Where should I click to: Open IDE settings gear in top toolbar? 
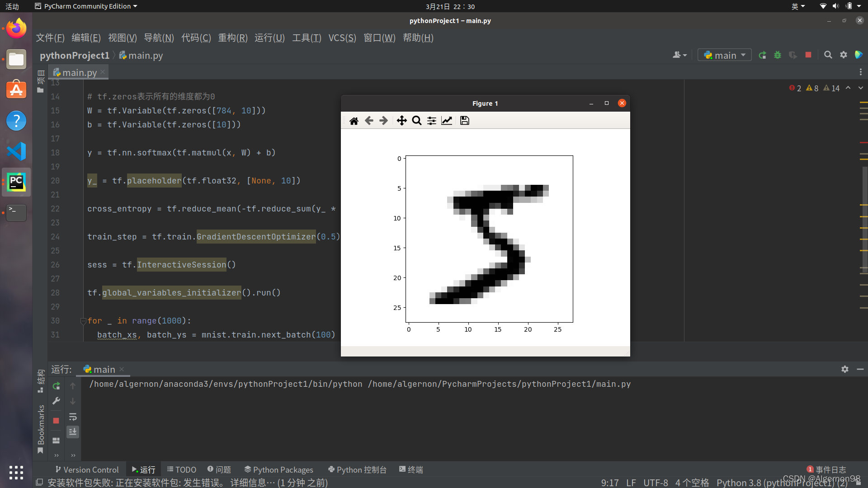[844, 55]
